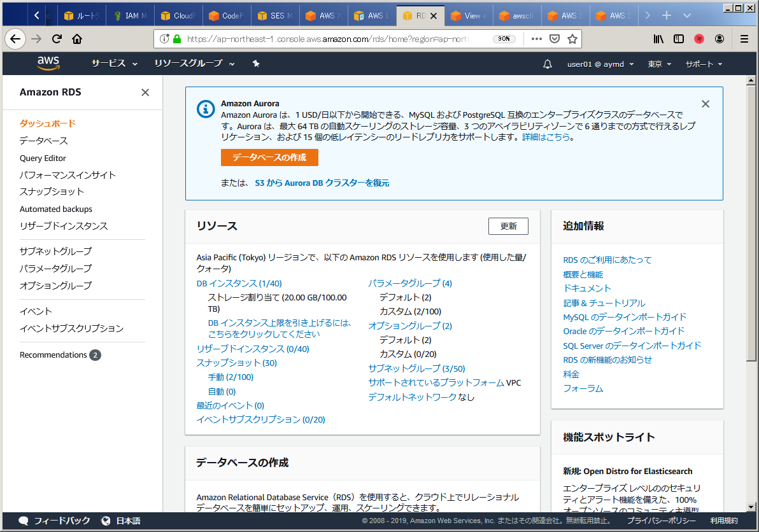
Task: Click the blue info icon in Aurora banner
Action: pyautogui.click(x=206, y=109)
